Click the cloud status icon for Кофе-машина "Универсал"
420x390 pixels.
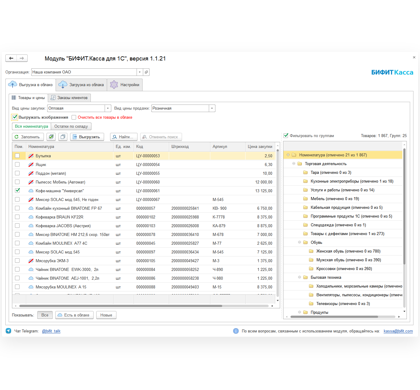point(31,191)
